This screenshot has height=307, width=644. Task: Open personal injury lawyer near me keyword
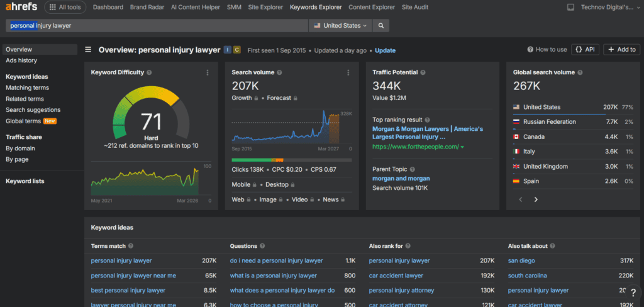[133, 276]
